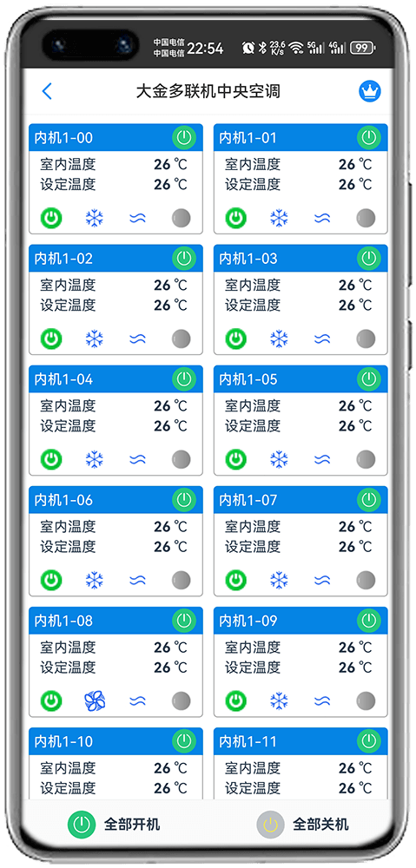Toggle header power button of 内机1-05
This screenshot has height=868, width=416.
point(368,378)
